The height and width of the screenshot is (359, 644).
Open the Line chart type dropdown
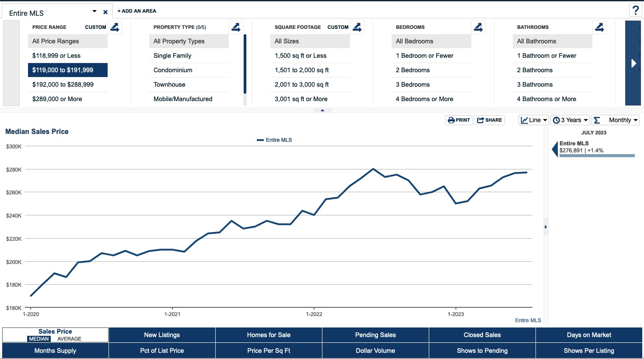[534, 120]
